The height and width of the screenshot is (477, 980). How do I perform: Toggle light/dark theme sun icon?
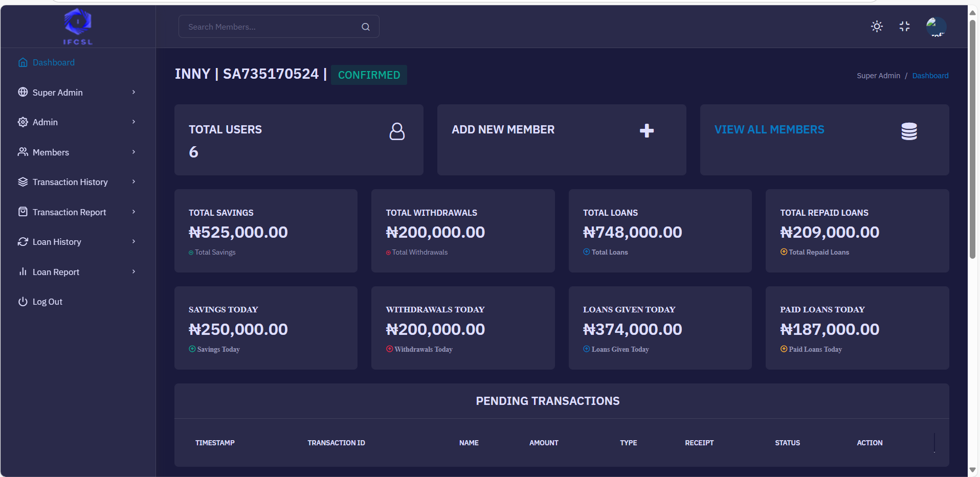point(877,27)
